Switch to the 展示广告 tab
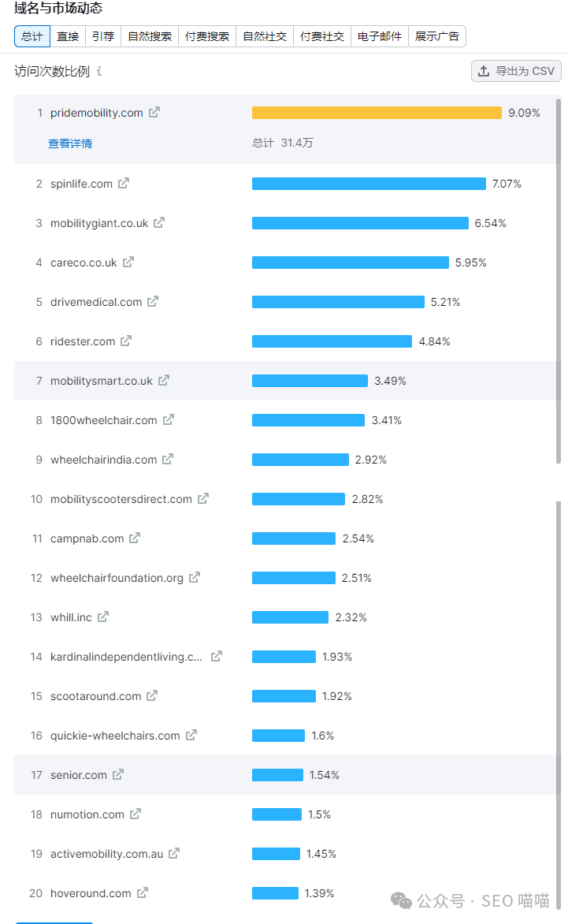The height and width of the screenshot is (924, 568). (437, 36)
